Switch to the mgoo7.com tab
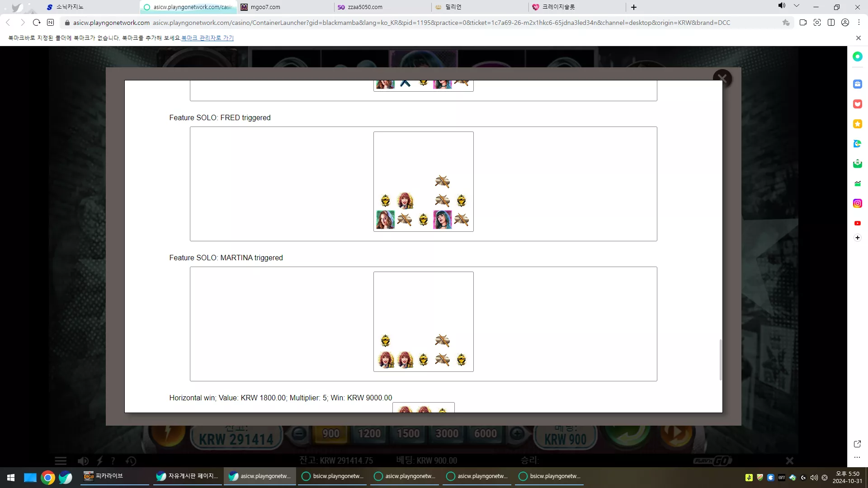The height and width of the screenshot is (488, 868). coord(286,7)
